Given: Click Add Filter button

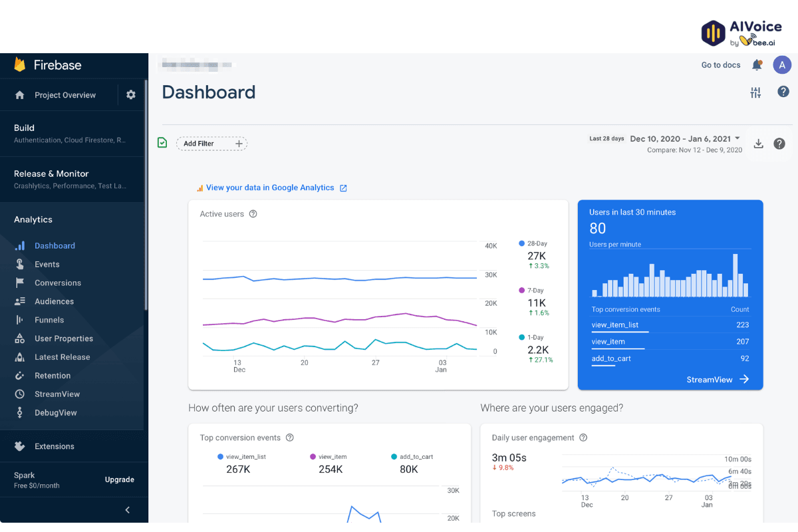Looking at the screenshot, I should [211, 144].
